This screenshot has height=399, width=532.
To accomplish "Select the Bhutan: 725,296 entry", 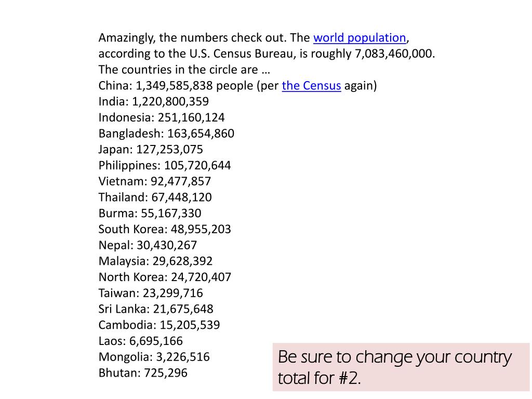I will click(143, 373).
